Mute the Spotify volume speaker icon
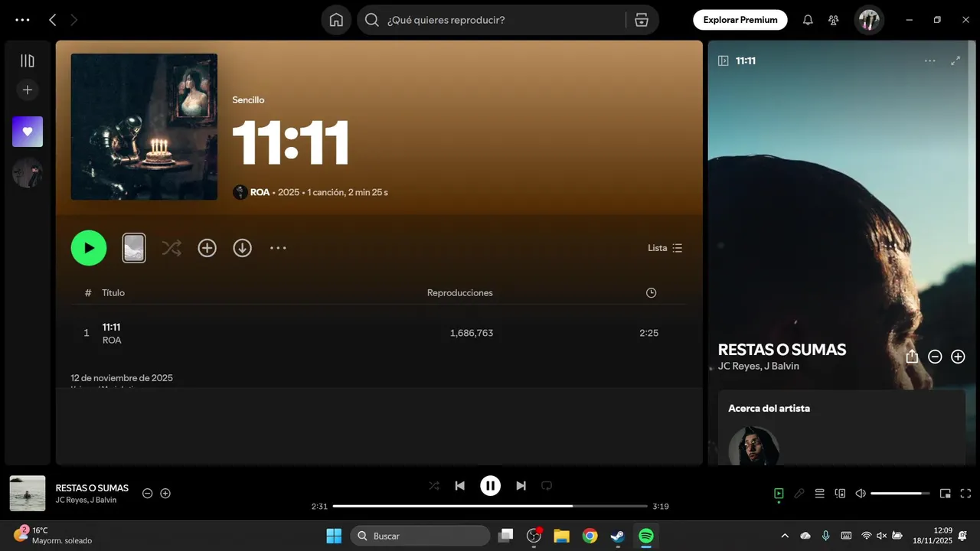The image size is (980, 551). (x=861, y=494)
